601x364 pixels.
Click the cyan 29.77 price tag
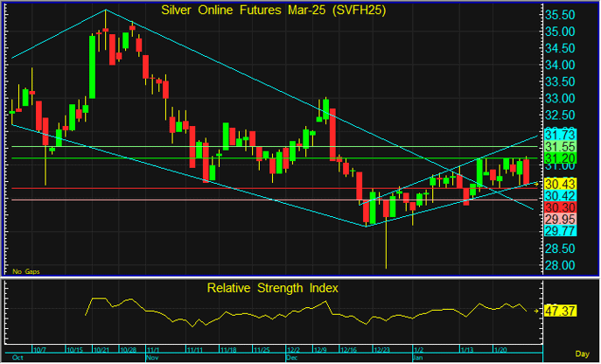[x=558, y=231]
